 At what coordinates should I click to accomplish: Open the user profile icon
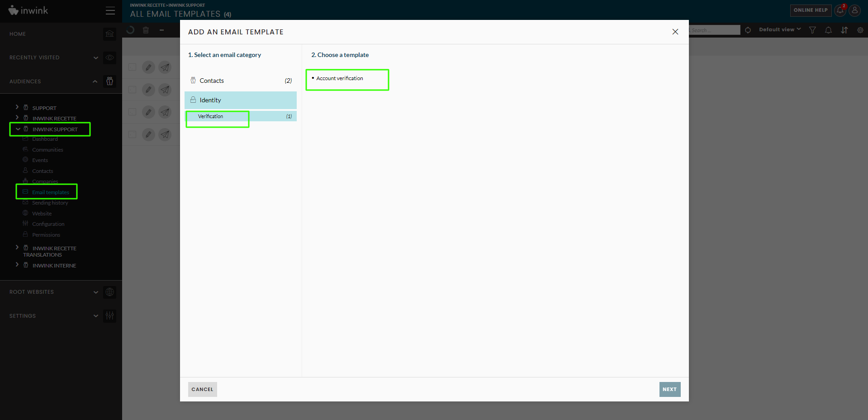[854, 10]
